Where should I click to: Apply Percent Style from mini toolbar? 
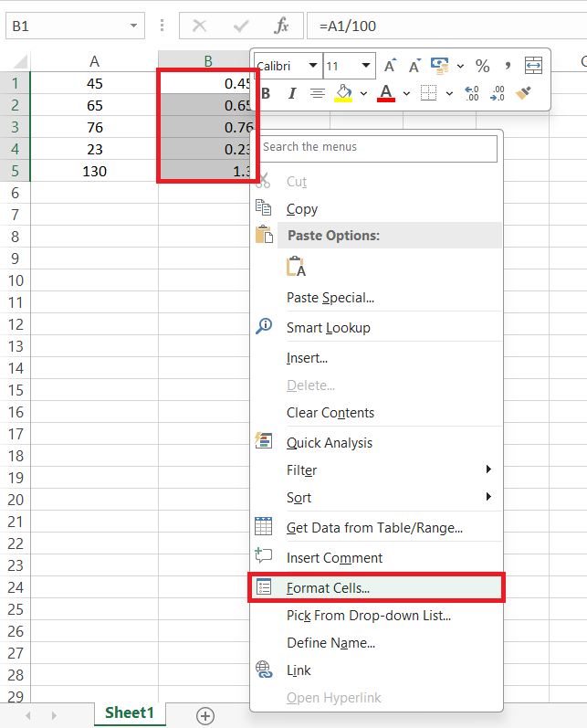coord(483,66)
